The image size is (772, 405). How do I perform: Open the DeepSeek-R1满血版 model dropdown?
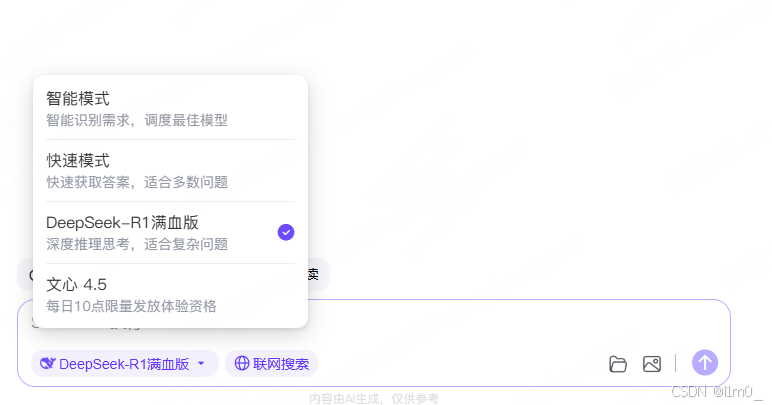[125, 364]
